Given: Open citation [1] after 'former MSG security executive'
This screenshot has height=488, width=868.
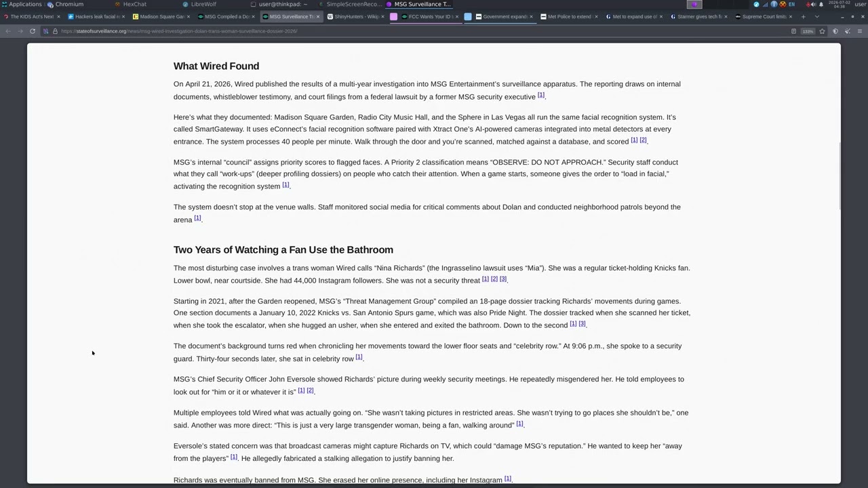Looking at the screenshot, I should (x=540, y=95).
